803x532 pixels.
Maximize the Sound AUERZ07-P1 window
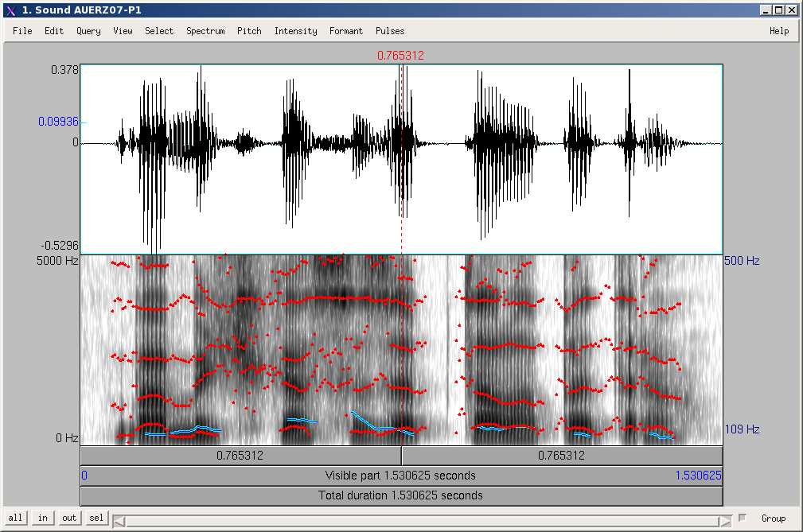pyautogui.click(x=778, y=10)
